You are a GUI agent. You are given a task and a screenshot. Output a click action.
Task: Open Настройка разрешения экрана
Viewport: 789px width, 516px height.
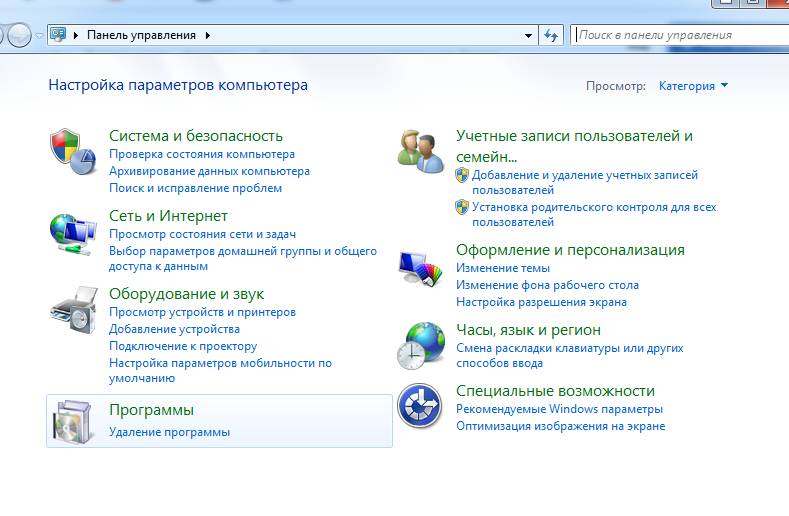[541, 303]
